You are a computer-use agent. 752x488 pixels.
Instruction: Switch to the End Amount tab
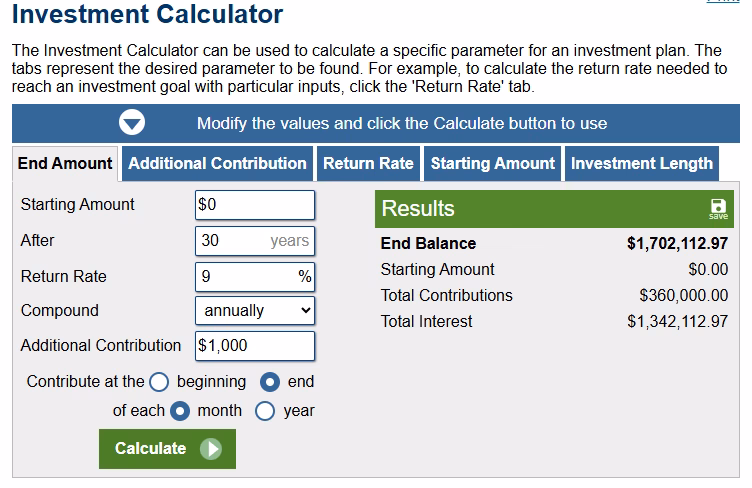tap(65, 163)
